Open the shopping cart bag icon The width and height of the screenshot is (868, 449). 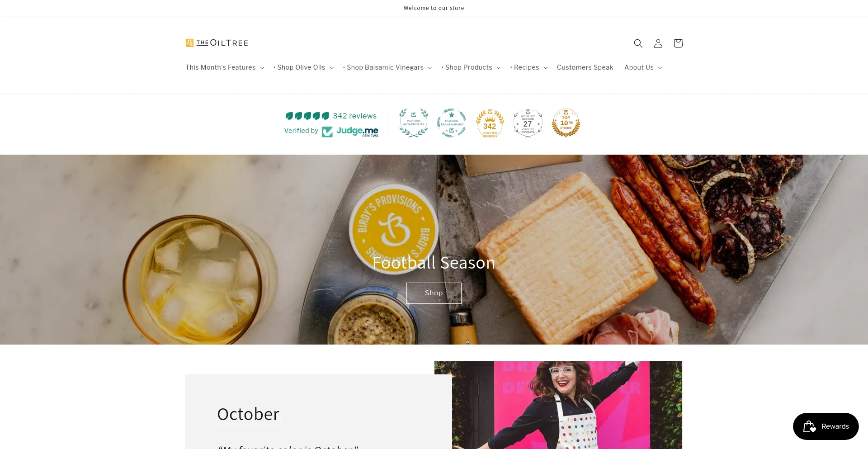(x=678, y=43)
